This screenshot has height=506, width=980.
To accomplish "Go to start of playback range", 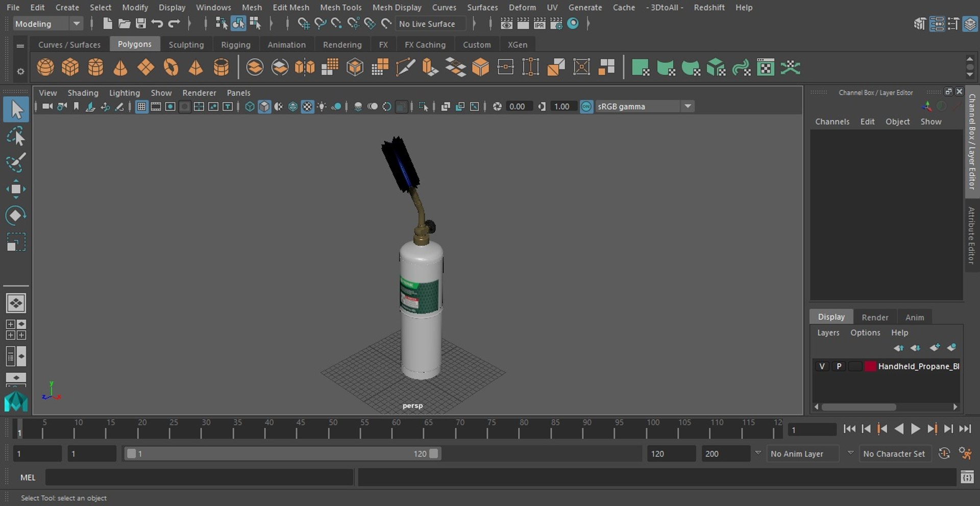I will (x=849, y=429).
